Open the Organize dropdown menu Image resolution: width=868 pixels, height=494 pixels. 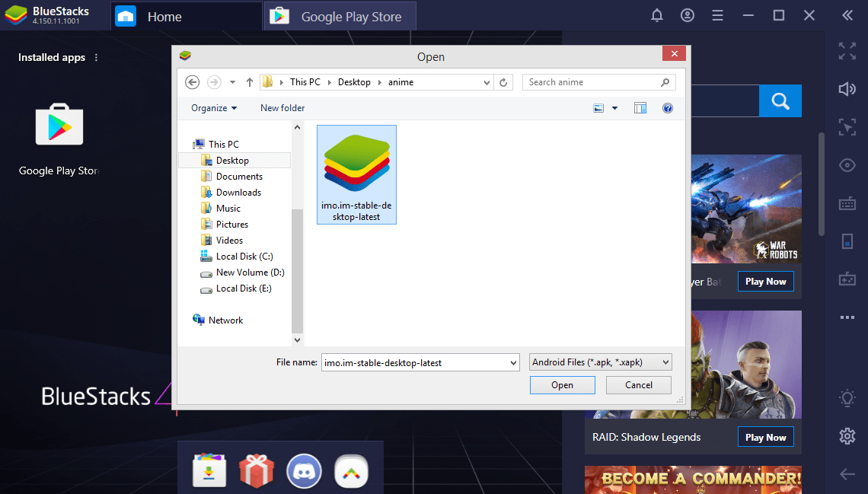[214, 108]
